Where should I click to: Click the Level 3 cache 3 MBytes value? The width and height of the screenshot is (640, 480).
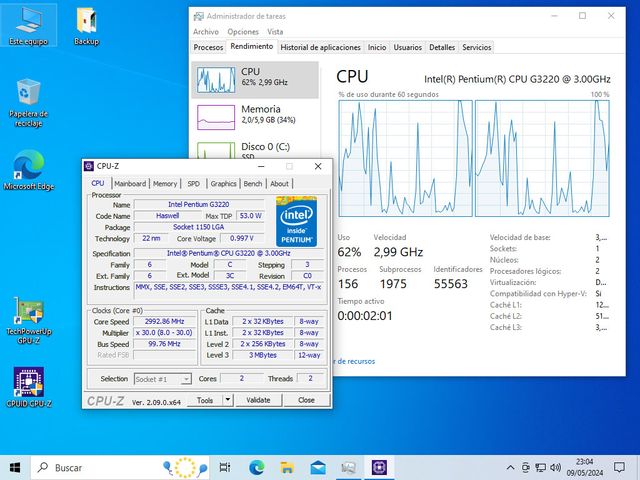pyautogui.click(x=263, y=355)
